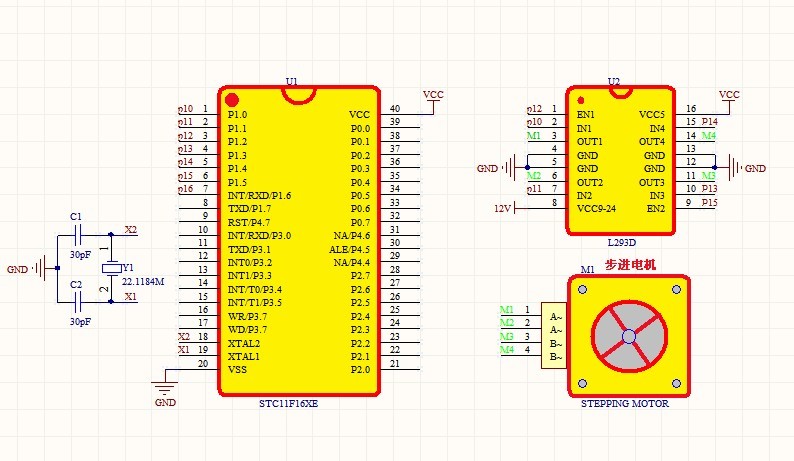This screenshot has height=461, width=794.
Task: Select the EN1 pin on U2
Action: pyautogui.click(x=586, y=115)
